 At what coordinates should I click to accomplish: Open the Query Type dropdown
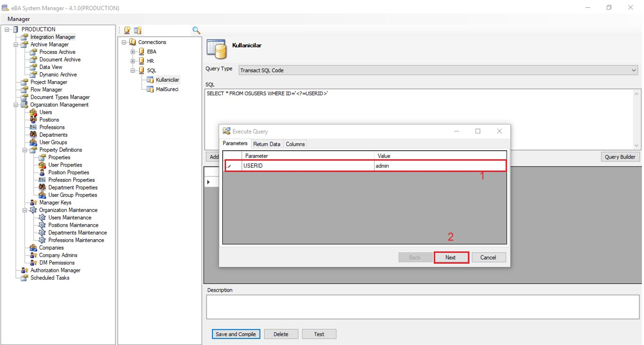pos(634,70)
